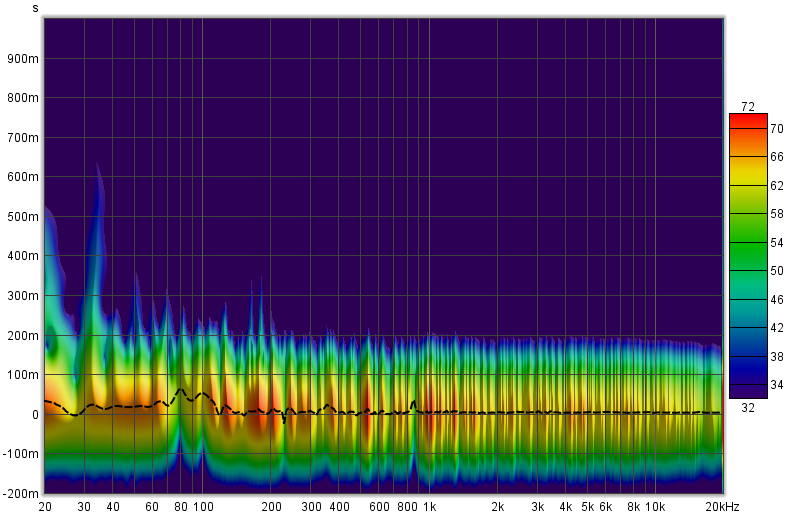Click the 58 label beside the color scale
Image resolution: width=800 pixels, height=519 pixels.
(777, 214)
